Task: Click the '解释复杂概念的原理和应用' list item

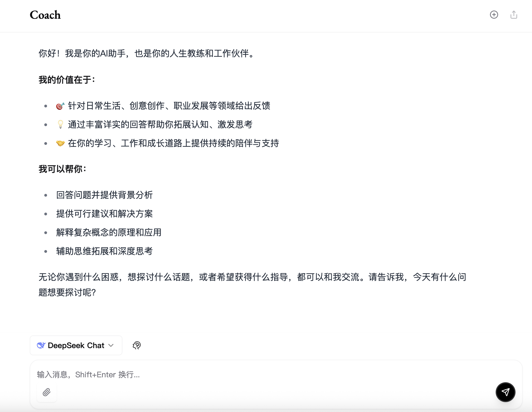Action: [109, 232]
